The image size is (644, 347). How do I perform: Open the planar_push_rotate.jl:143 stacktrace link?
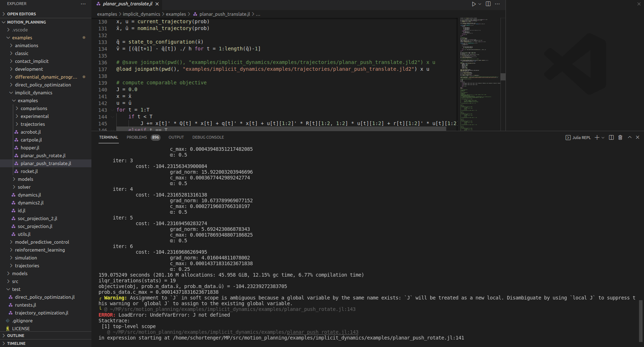pos(323,332)
